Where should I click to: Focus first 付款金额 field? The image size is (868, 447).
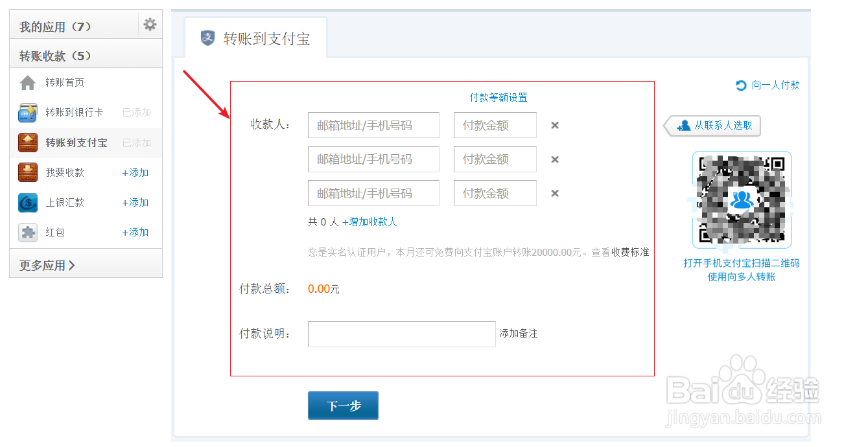[x=495, y=125]
